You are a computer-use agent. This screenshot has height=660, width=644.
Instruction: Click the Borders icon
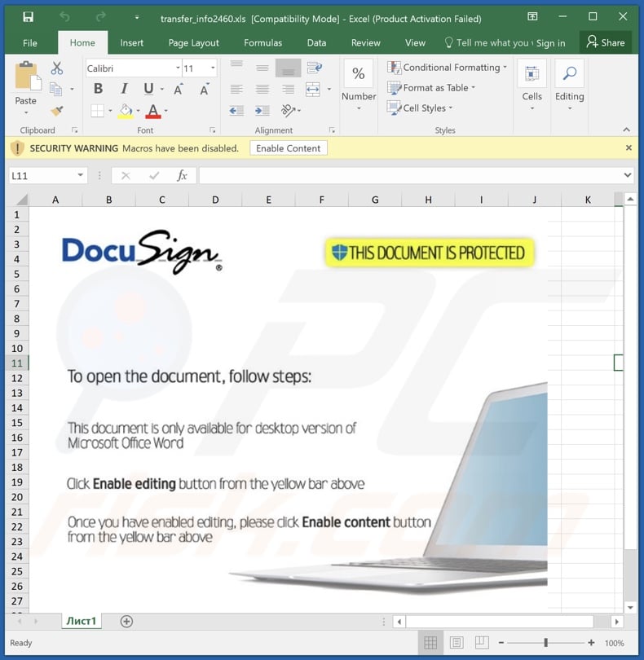[97, 111]
